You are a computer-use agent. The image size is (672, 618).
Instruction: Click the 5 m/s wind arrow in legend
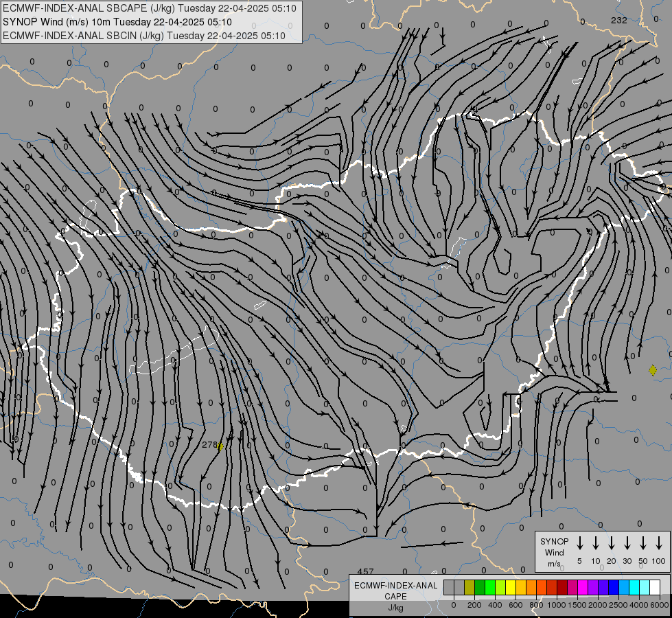tap(579, 543)
